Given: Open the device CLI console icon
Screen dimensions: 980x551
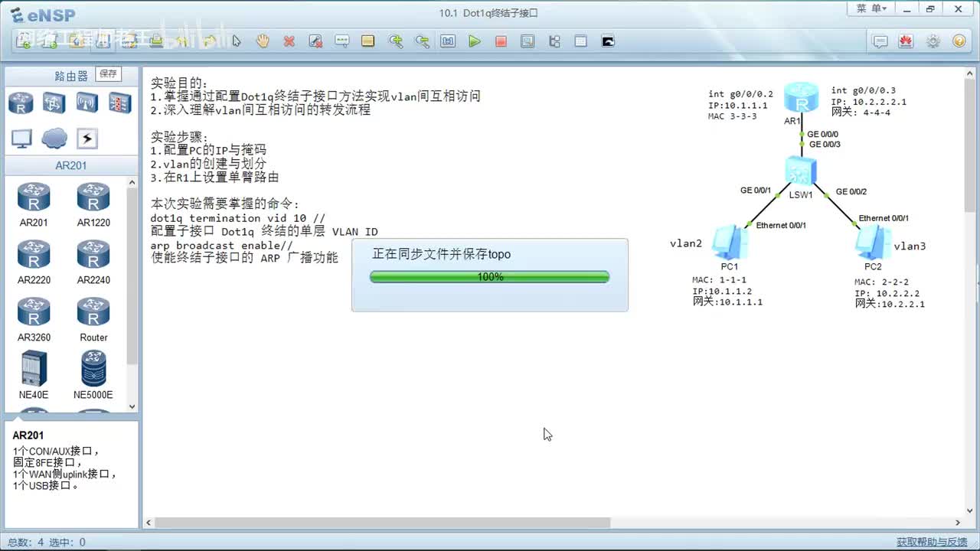Looking at the screenshot, I should coord(608,41).
